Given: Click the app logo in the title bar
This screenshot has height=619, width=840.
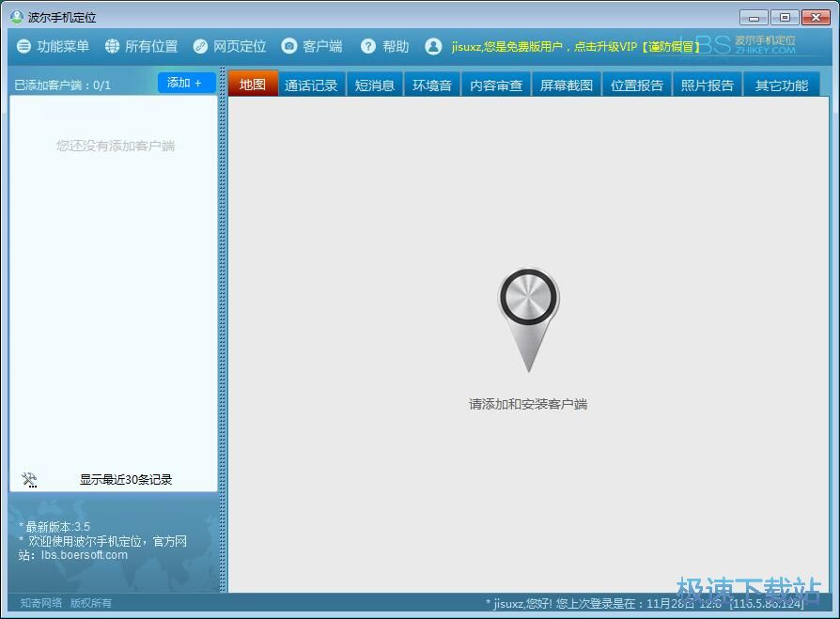Looking at the screenshot, I should click(17, 17).
